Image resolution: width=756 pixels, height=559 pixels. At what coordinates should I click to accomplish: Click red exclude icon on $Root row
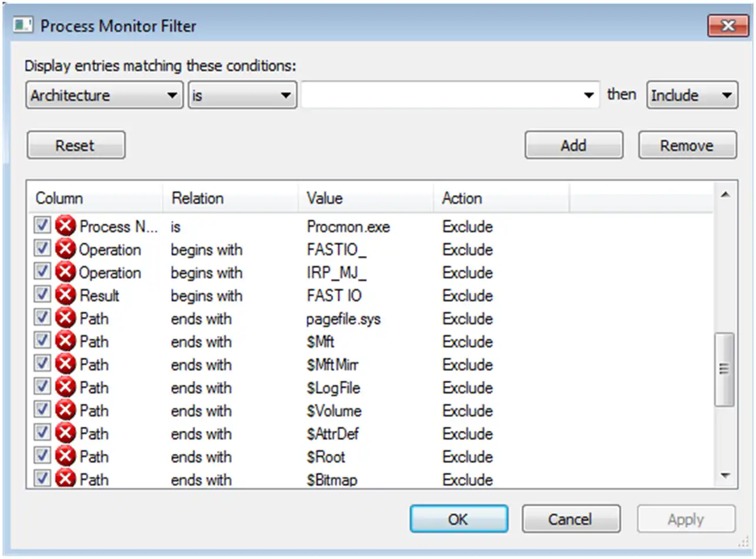(x=65, y=457)
